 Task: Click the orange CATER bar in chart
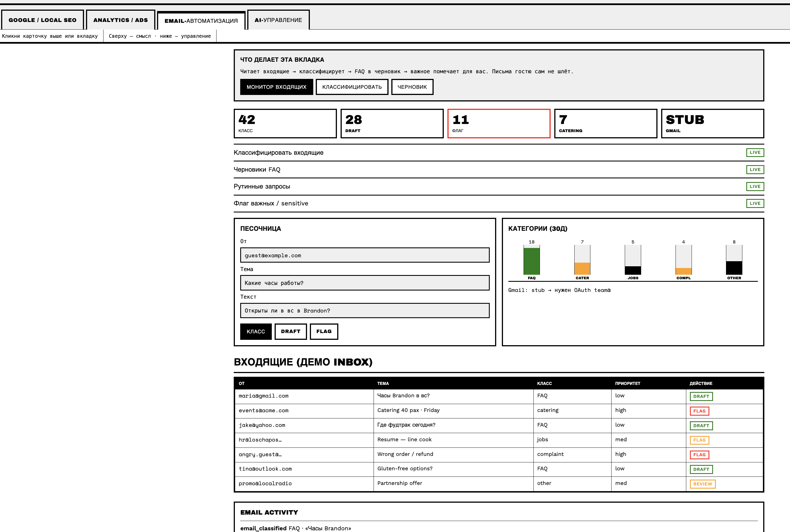582,268
